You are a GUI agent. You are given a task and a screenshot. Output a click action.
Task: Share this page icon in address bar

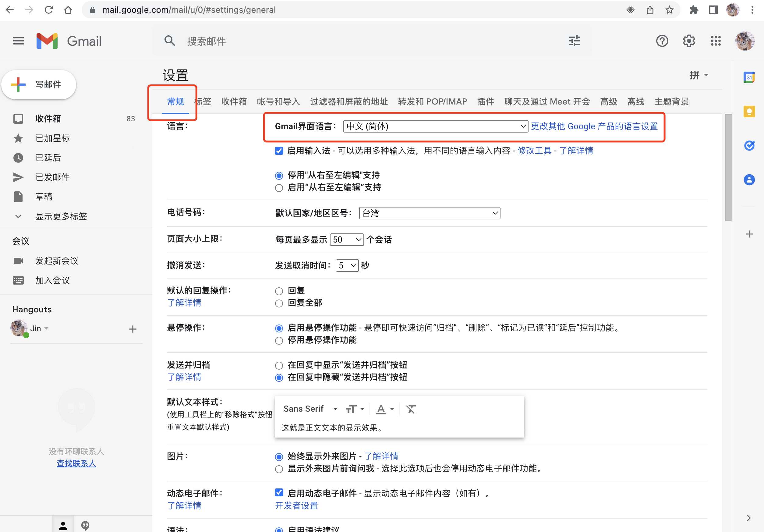(x=650, y=10)
